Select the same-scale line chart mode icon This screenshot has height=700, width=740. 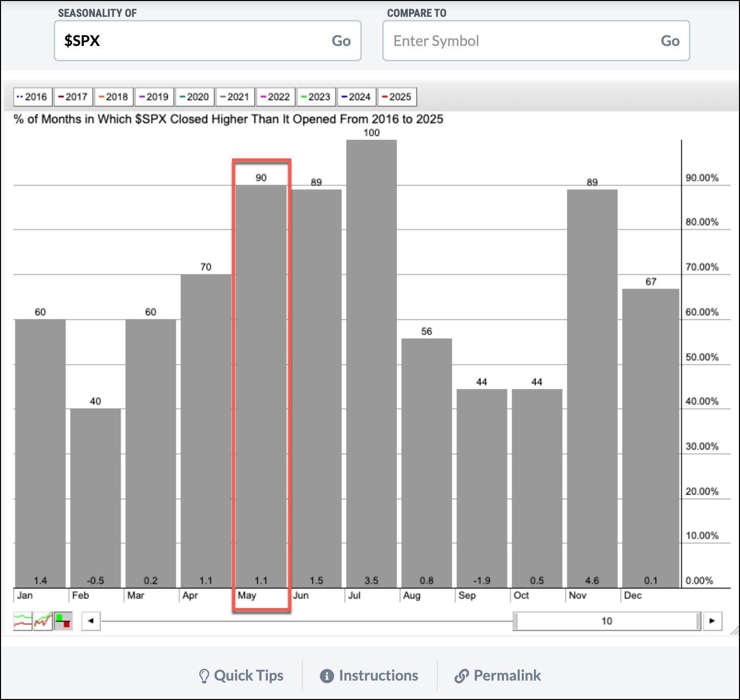coord(43,621)
